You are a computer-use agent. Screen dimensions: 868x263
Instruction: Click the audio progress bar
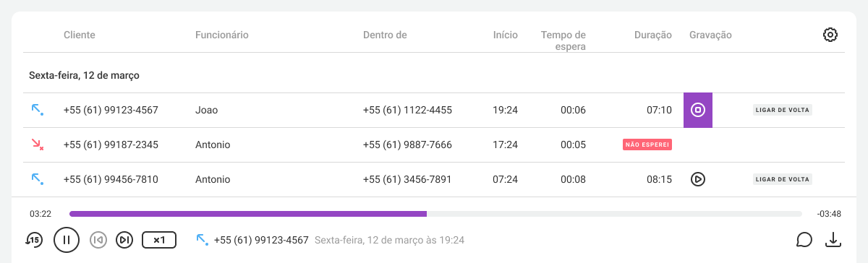[435, 214]
